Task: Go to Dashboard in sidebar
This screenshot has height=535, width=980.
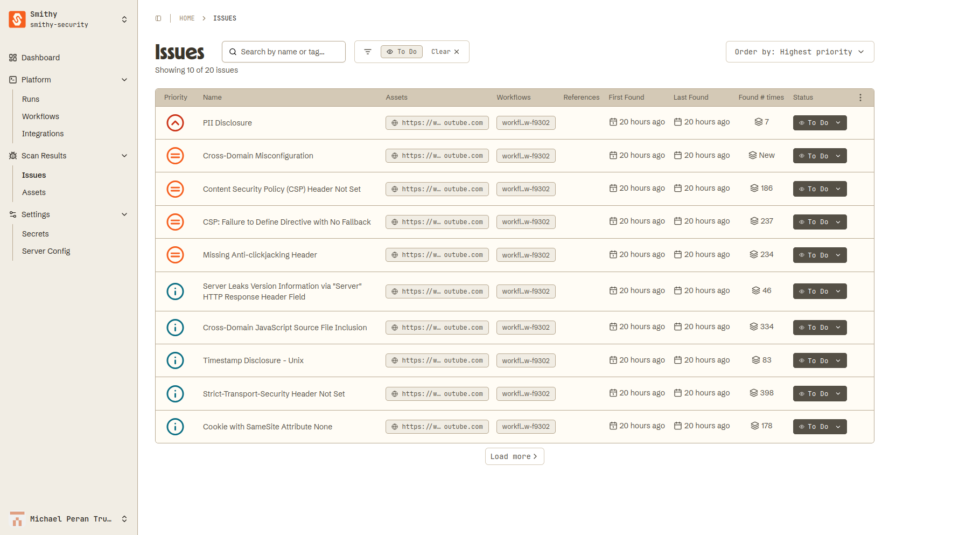Action: click(40, 58)
